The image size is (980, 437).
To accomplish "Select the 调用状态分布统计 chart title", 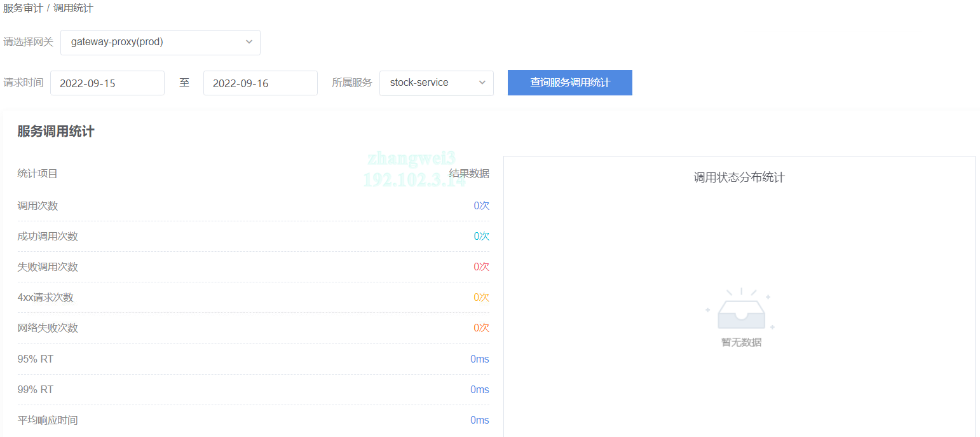I will [739, 177].
